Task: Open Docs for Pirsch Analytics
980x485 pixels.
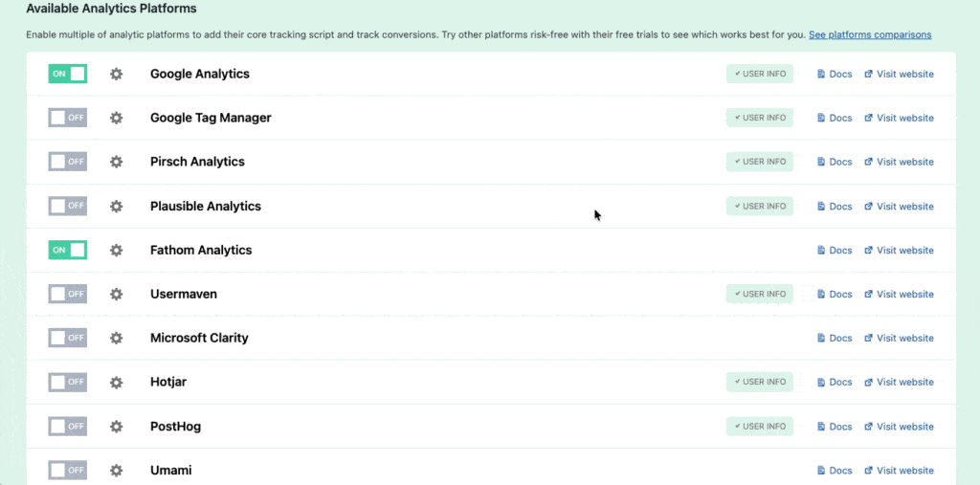Action: click(x=835, y=162)
